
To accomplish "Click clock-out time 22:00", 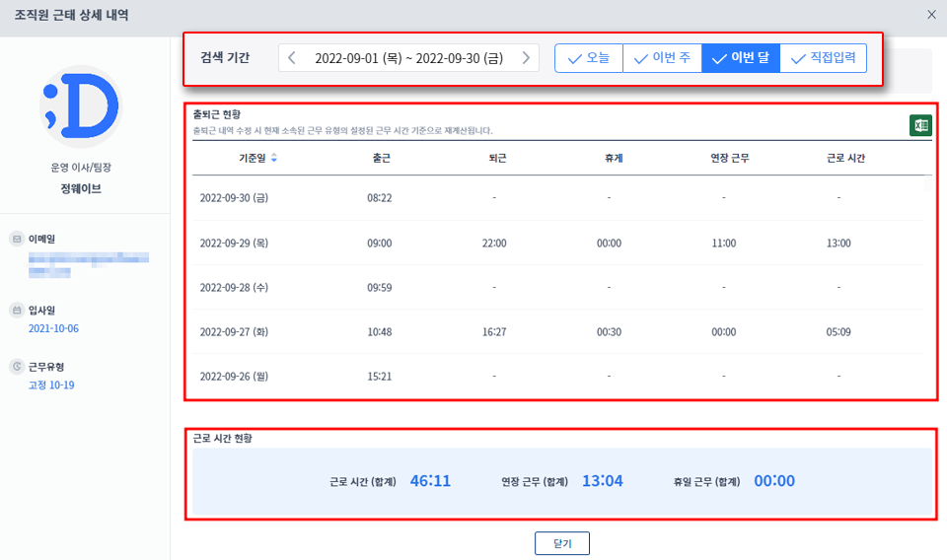I will (494, 244).
